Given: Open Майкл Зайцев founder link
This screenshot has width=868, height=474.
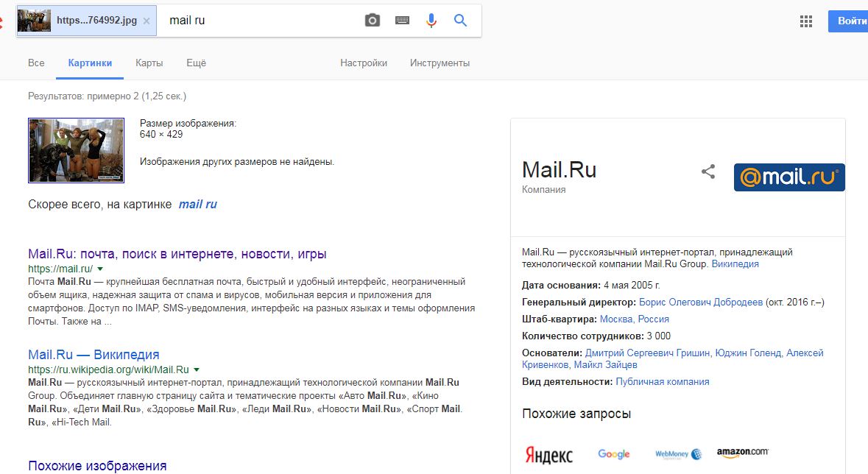Looking at the screenshot, I should (x=605, y=365).
